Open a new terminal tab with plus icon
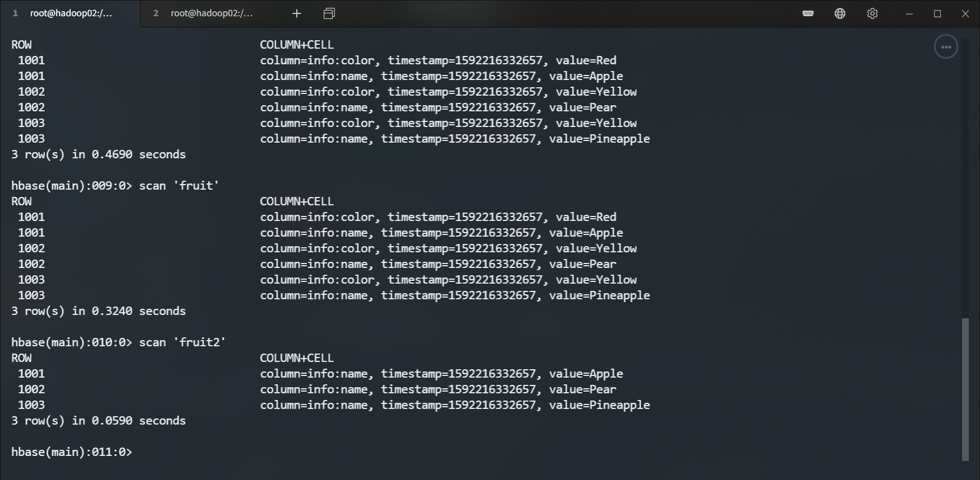Viewport: 980px width, 480px height. [x=297, y=13]
